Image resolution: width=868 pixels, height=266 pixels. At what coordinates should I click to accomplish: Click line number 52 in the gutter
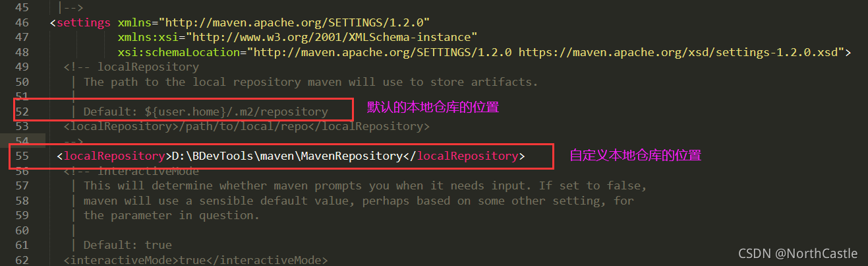pyautogui.click(x=22, y=112)
